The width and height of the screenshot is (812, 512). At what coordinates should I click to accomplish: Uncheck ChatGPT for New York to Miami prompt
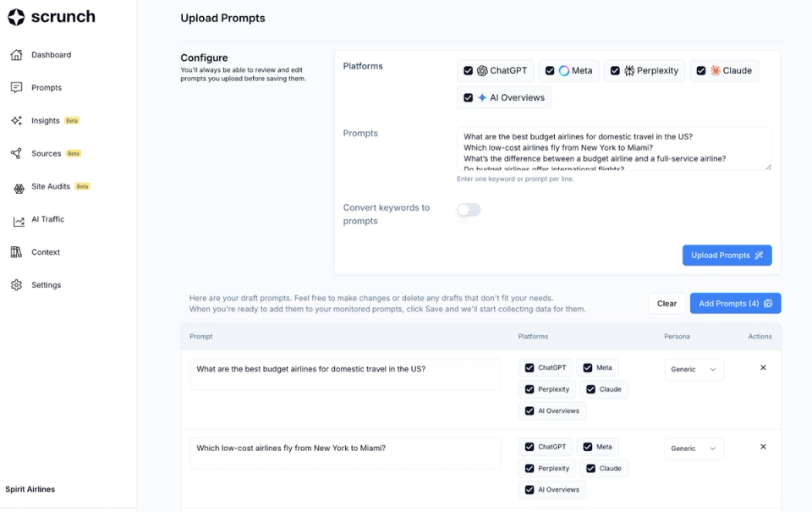(x=529, y=447)
